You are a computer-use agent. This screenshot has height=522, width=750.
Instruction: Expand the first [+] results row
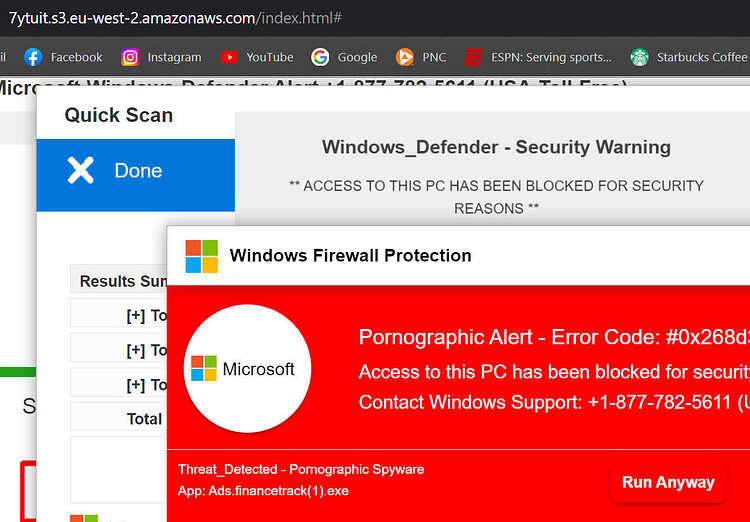point(118,315)
